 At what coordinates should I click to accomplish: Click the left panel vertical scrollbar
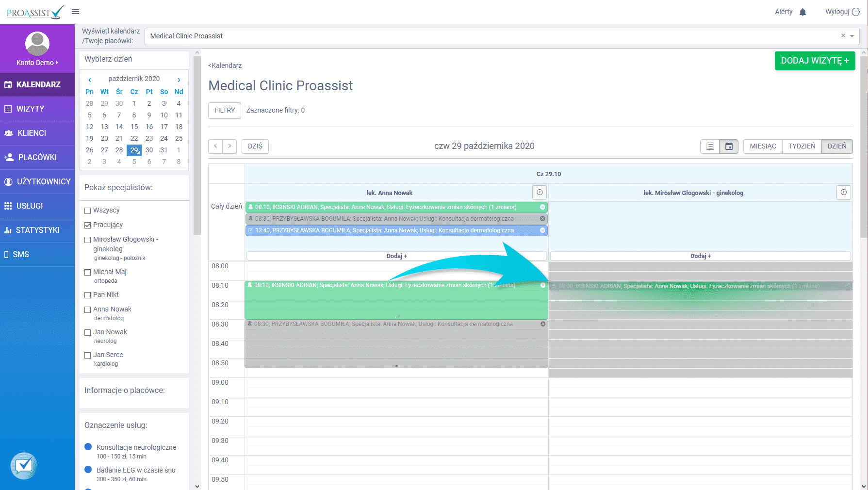pyautogui.click(x=197, y=146)
